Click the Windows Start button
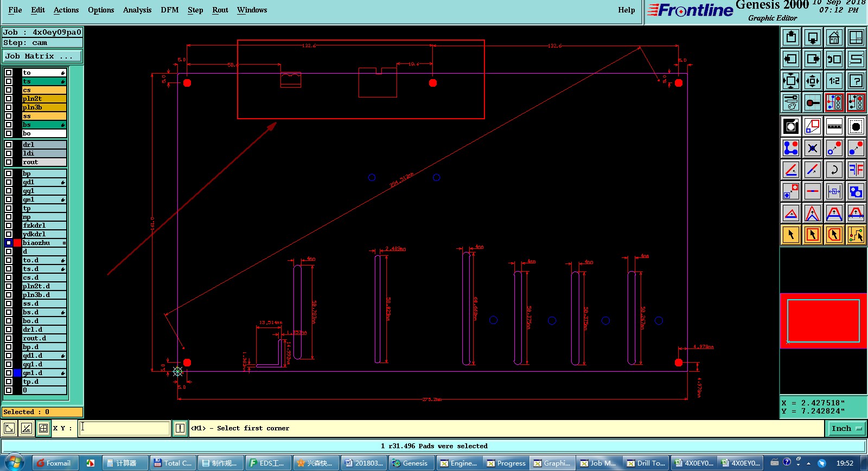 pos(15,463)
